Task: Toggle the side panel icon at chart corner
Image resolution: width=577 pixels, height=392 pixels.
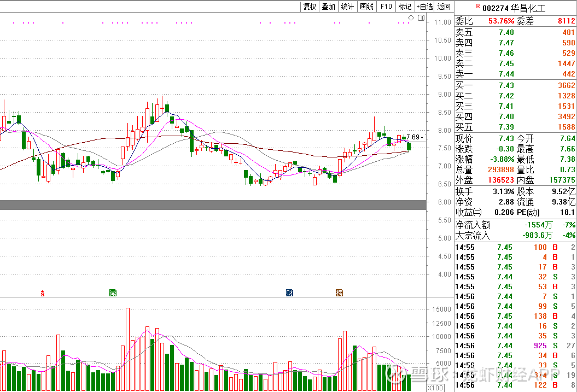Action: tap(421, 18)
